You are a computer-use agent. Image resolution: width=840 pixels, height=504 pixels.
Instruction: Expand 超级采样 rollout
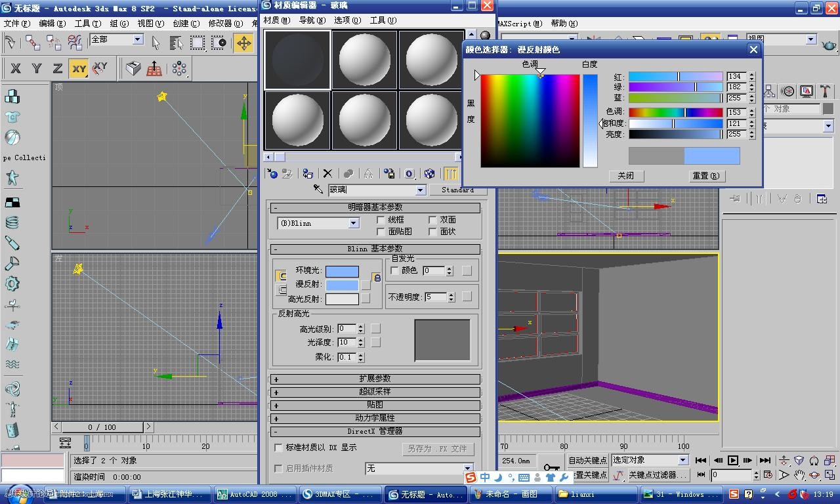coord(375,392)
